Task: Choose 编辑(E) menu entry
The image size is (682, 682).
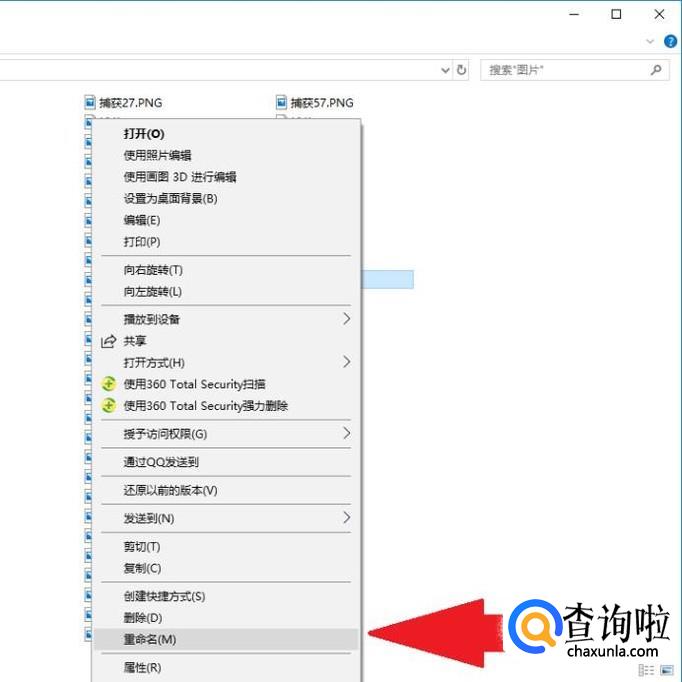Action: click(x=226, y=220)
